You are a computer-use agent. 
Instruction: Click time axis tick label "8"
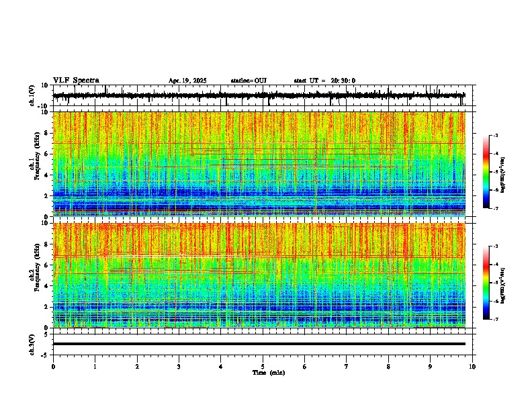click(x=388, y=367)
